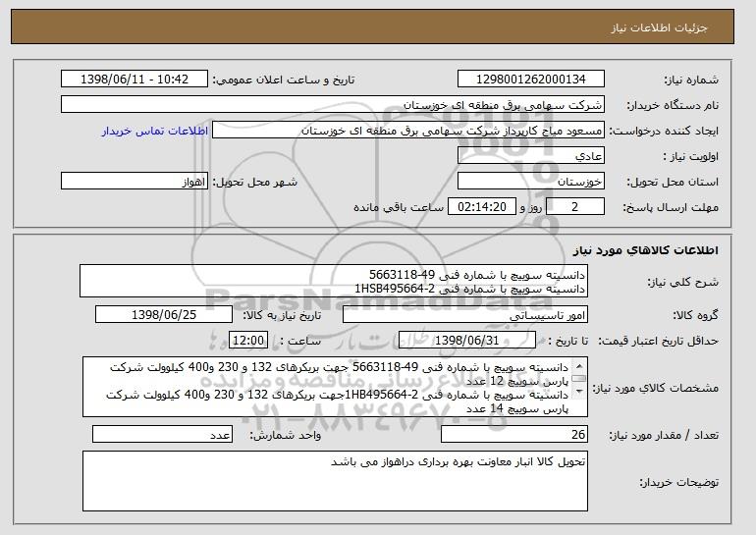Click the شماره نیاز field with 1298001262000134

click(531, 80)
